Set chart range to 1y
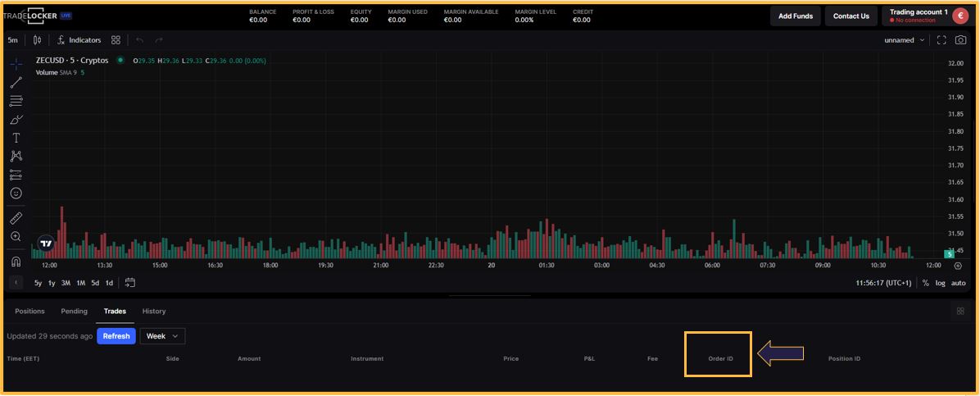The height and width of the screenshot is (396, 980). click(x=52, y=284)
